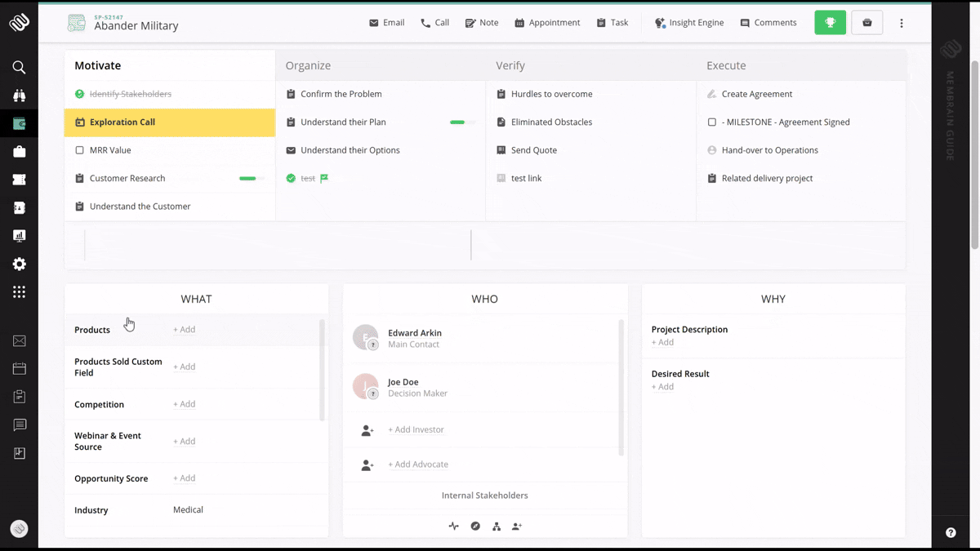Open the ticket icon in the sidebar
Image resolution: width=980 pixels, height=551 pixels.
[19, 180]
